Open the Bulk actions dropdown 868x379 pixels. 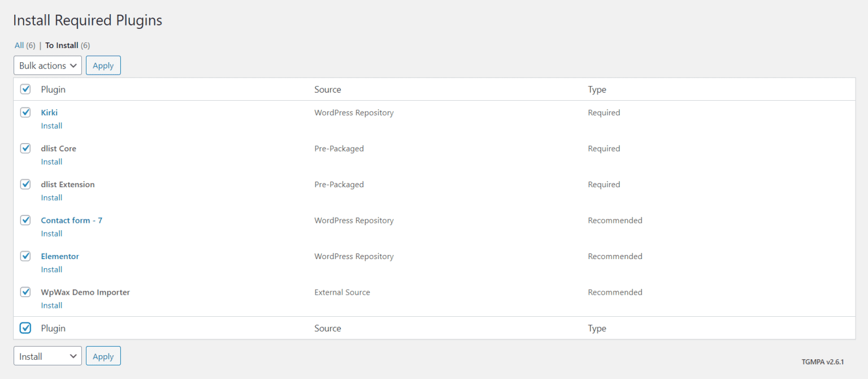47,65
